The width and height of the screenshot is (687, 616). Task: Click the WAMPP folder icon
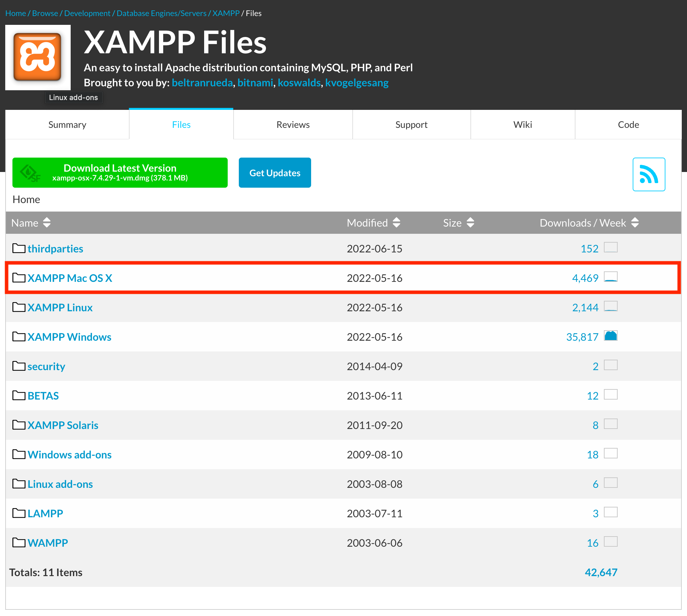[19, 542]
